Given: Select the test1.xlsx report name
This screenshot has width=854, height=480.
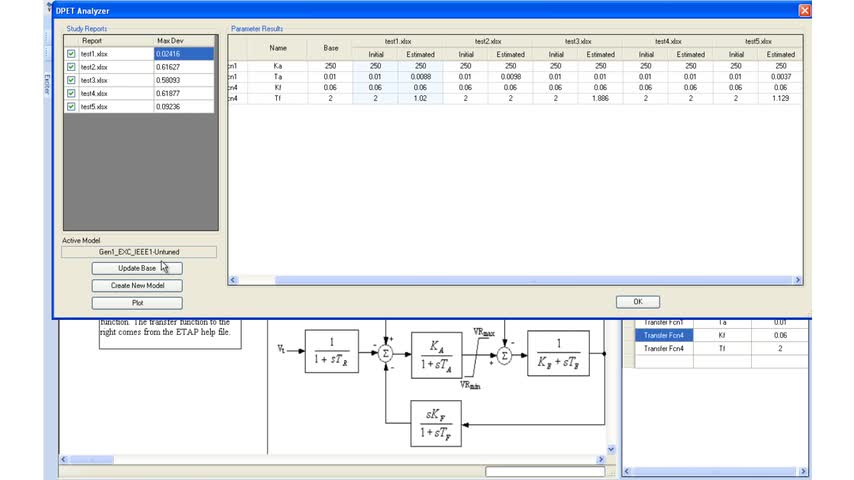Looking at the screenshot, I should click(x=116, y=54).
